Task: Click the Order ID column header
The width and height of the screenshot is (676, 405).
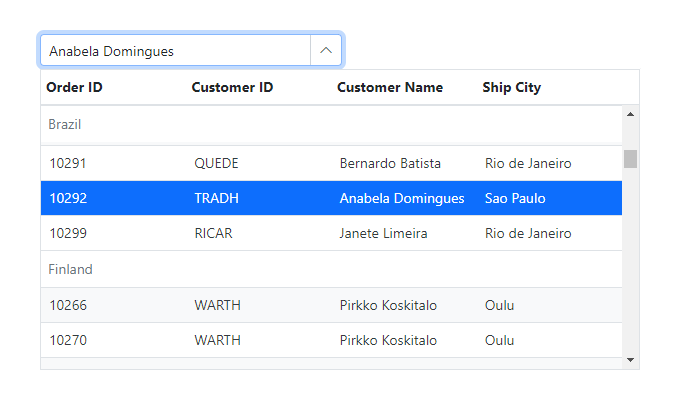Action: coord(74,88)
